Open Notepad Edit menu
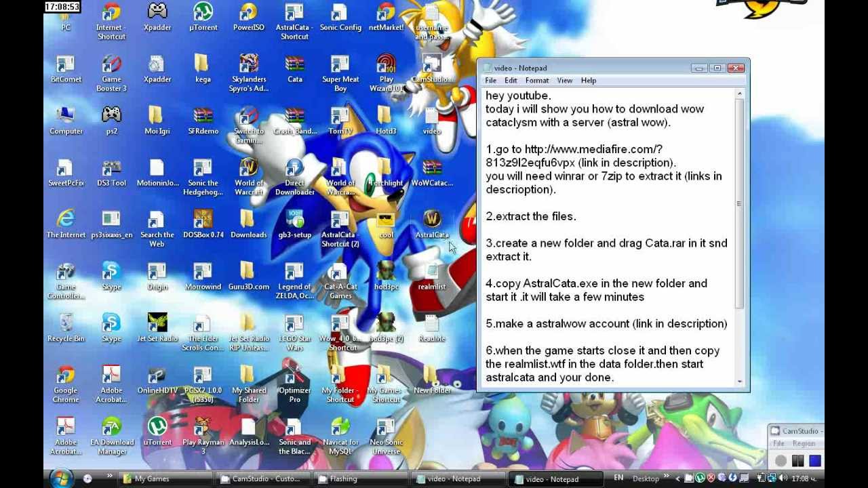This screenshot has width=868, height=488. (x=511, y=81)
